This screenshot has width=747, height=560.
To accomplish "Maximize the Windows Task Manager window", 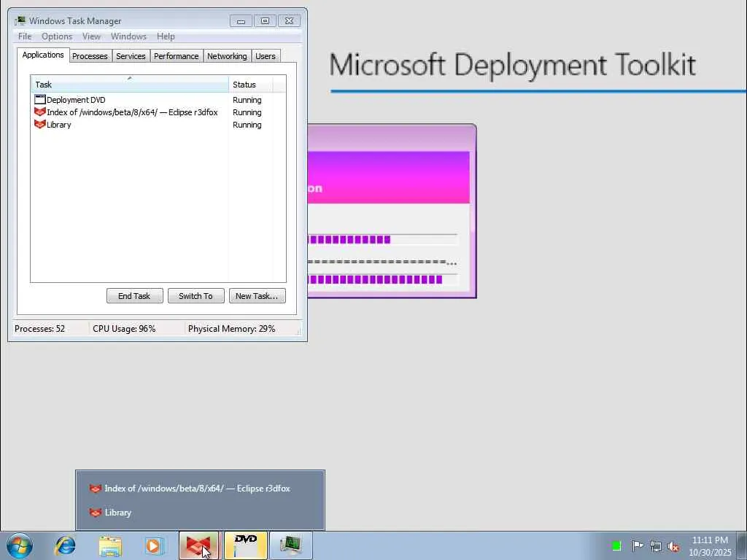I will click(265, 21).
